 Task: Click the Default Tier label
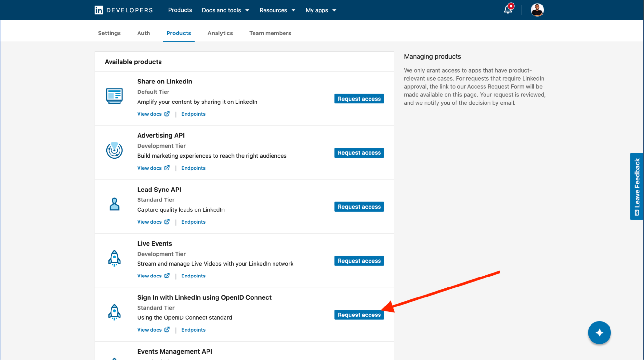click(x=153, y=92)
